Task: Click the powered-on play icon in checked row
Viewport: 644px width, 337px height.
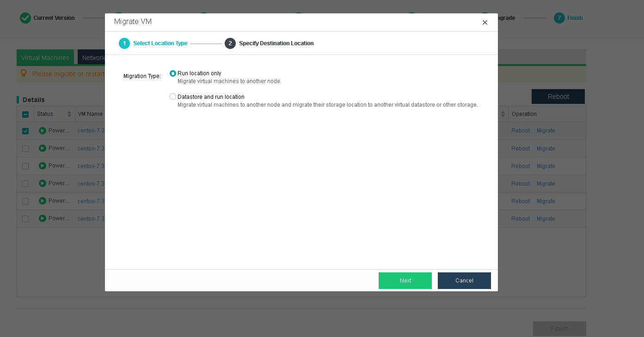Action: pos(43,131)
